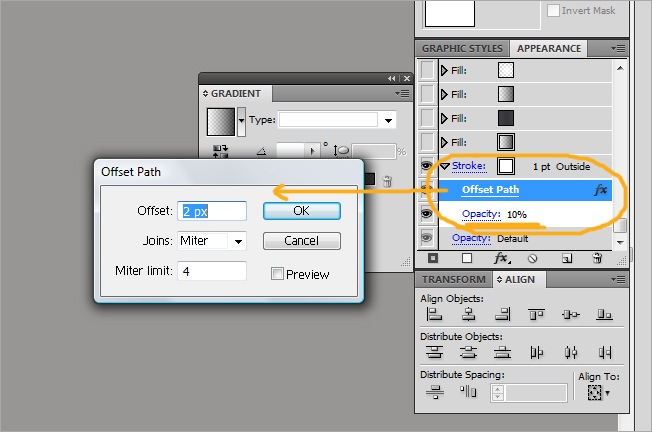Click the dark gray Fill swatch
Image resolution: width=652 pixels, height=432 pixels.
tap(506, 118)
